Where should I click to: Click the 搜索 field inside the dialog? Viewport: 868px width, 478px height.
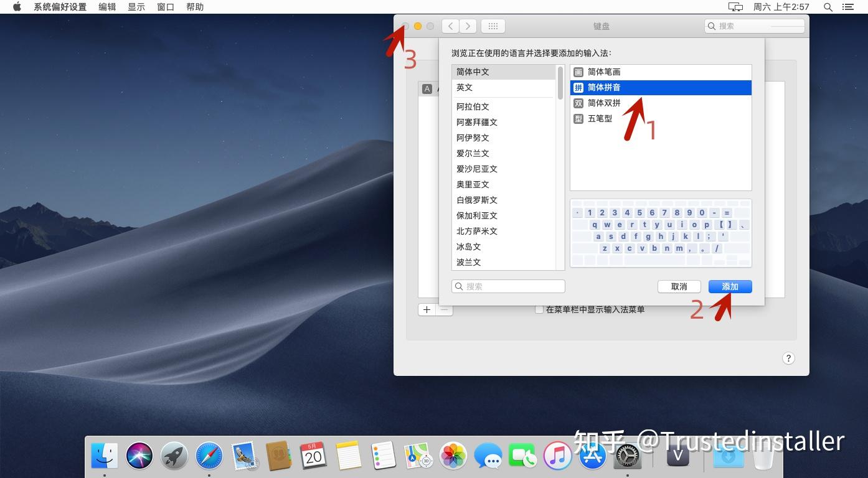point(508,286)
